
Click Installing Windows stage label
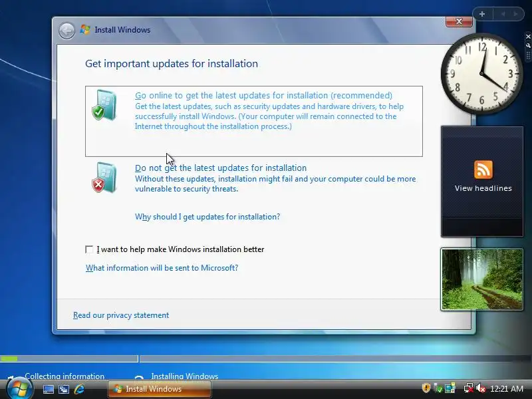185,376
